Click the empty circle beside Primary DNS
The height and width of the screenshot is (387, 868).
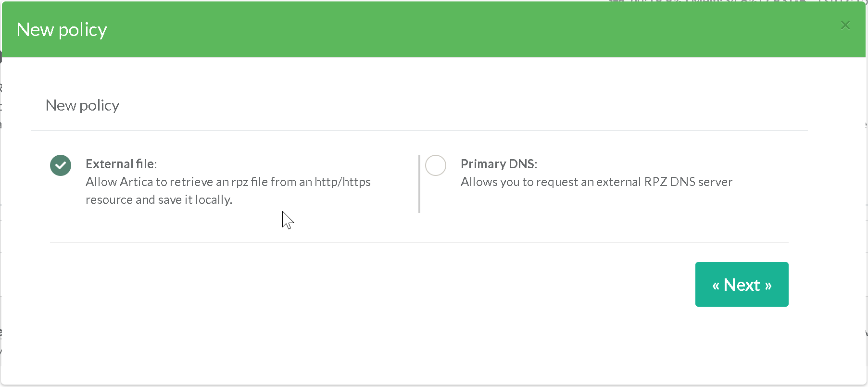[x=436, y=165]
